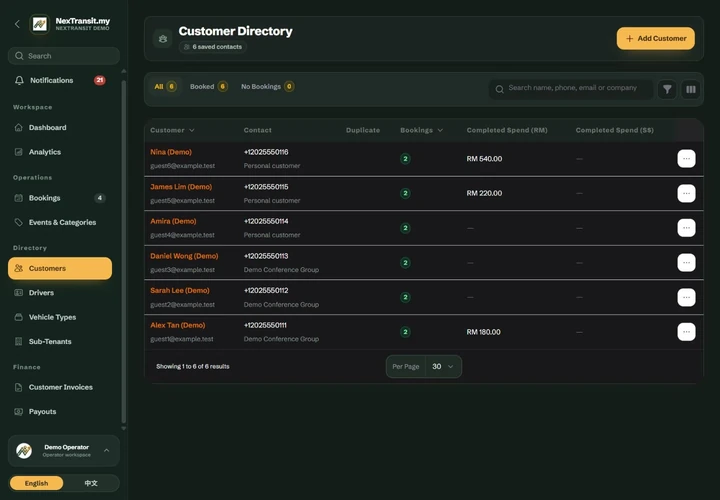The image size is (720, 500).
Task: Click the Drivers ID card icon
Action: [18, 292]
